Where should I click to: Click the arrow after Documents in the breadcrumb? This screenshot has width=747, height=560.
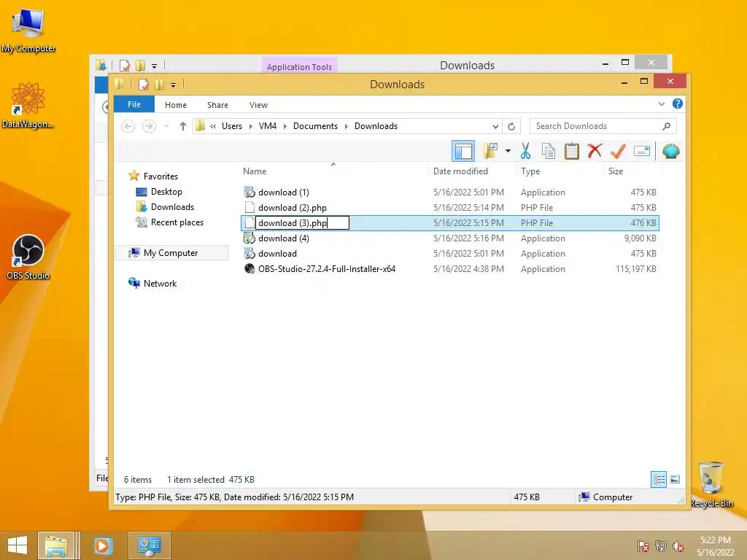(x=347, y=126)
